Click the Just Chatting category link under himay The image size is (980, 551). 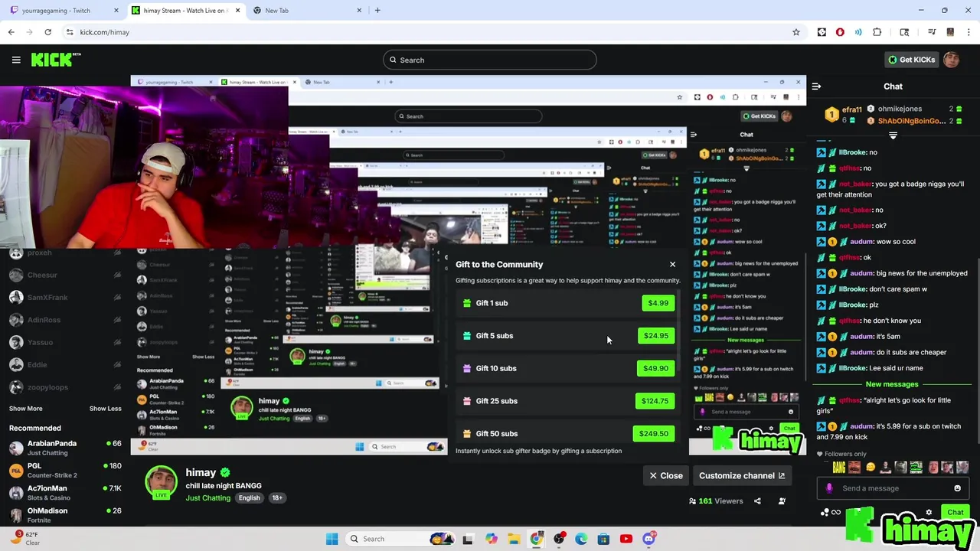click(207, 498)
